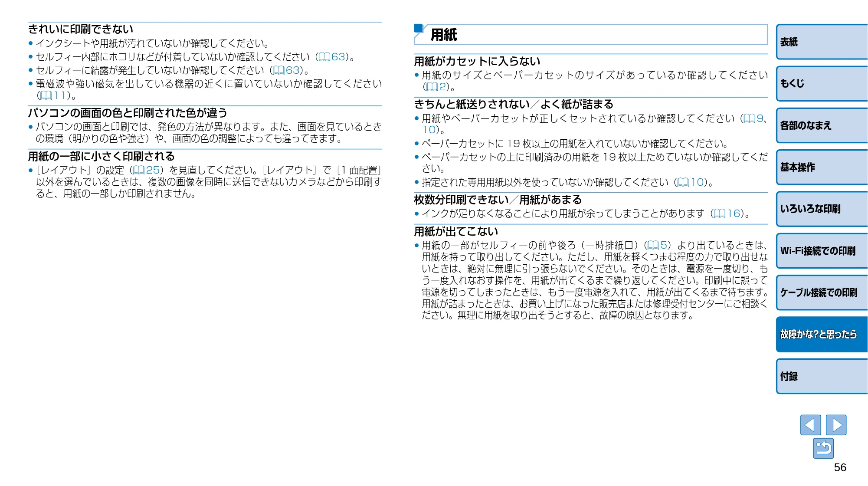This screenshot has height=486, width=868.
Task: Follow the page 5 一時排紙口 link
Action: [657, 245]
